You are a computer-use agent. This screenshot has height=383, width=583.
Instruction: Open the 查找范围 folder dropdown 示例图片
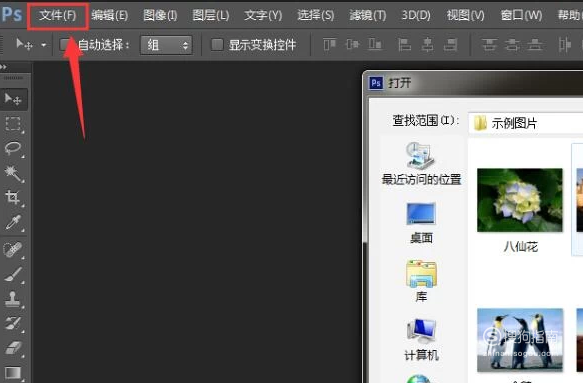coord(525,123)
